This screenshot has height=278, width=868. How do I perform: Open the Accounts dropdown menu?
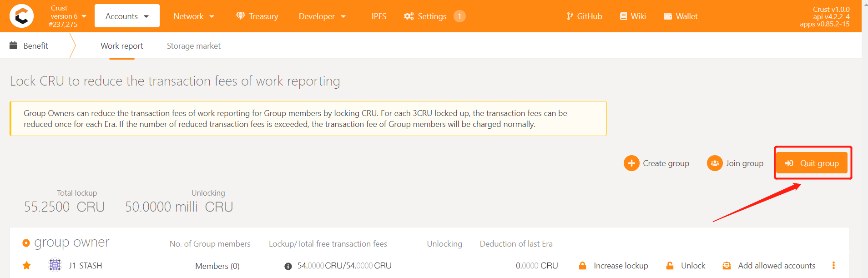click(x=127, y=16)
